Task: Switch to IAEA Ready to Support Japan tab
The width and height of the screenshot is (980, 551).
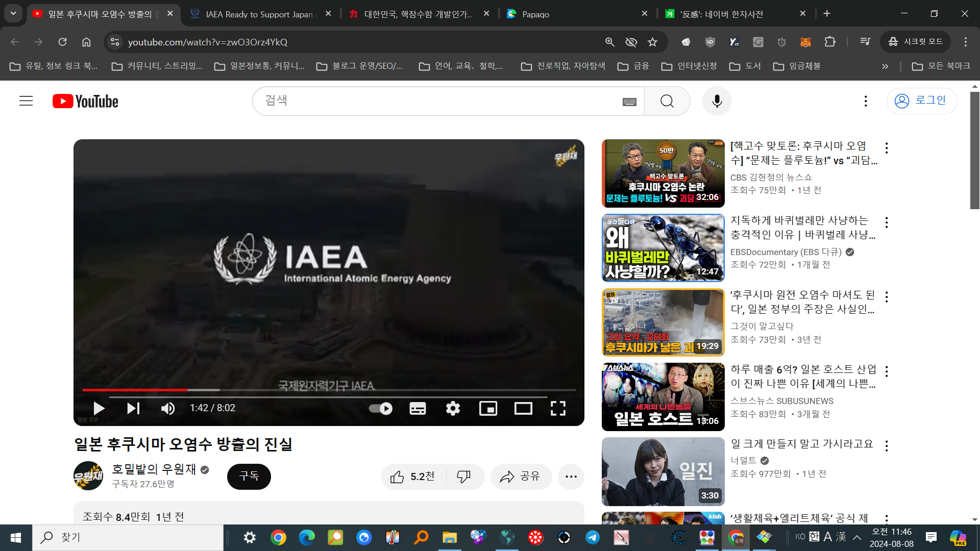Action: tap(259, 14)
